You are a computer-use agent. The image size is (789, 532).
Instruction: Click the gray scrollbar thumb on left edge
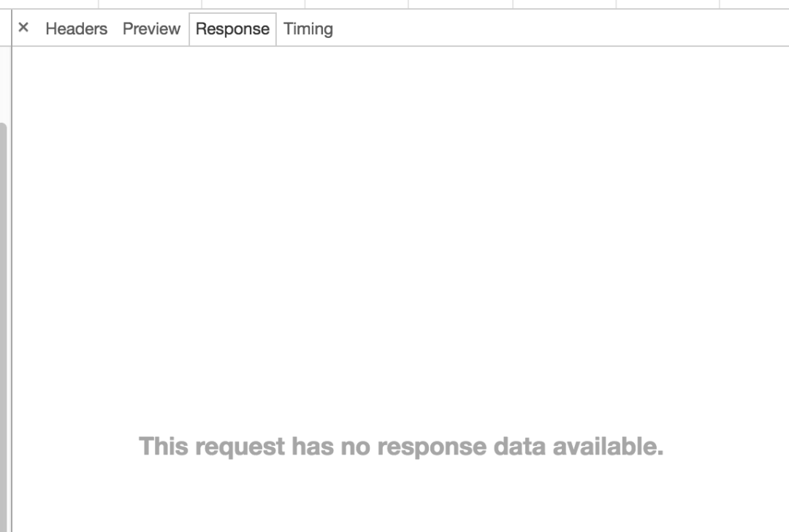pyautogui.click(x=3, y=327)
